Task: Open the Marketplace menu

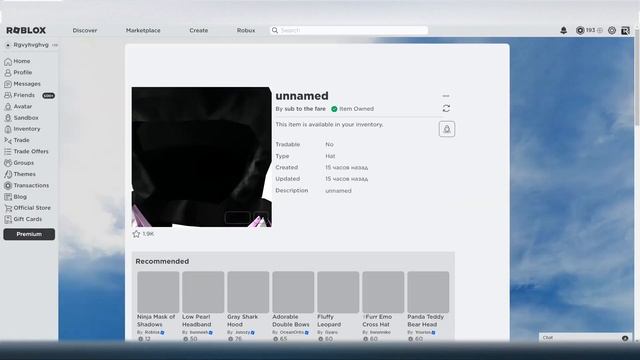Action: 143,30
